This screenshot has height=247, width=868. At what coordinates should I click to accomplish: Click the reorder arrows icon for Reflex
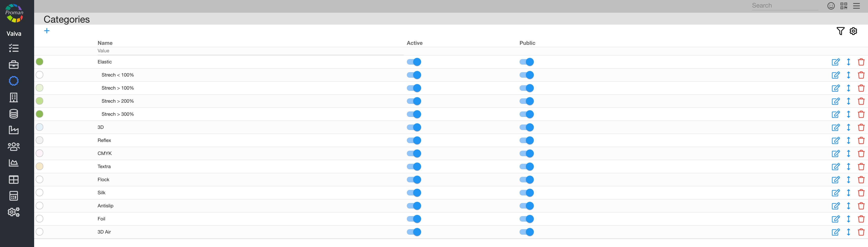(849, 140)
